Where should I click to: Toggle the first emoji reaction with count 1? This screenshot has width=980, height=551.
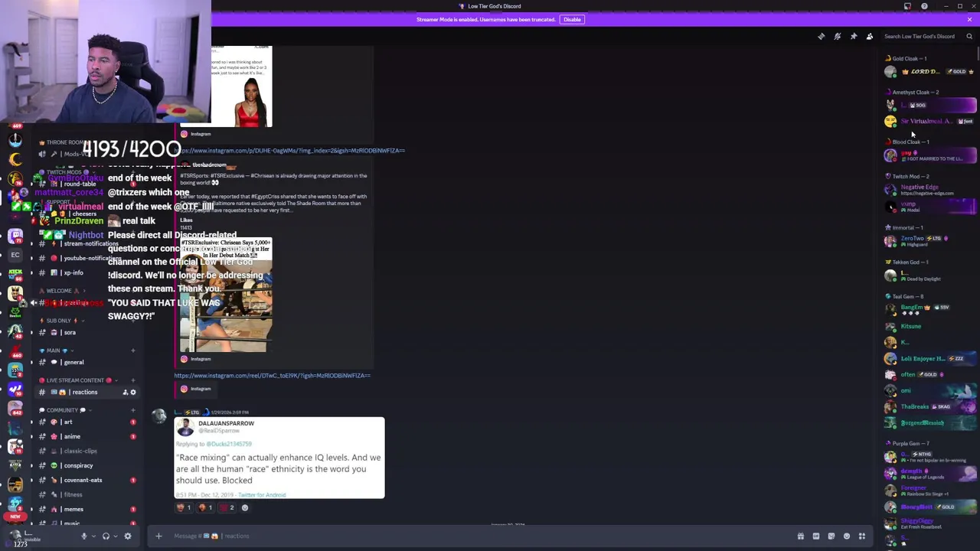[184, 507]
